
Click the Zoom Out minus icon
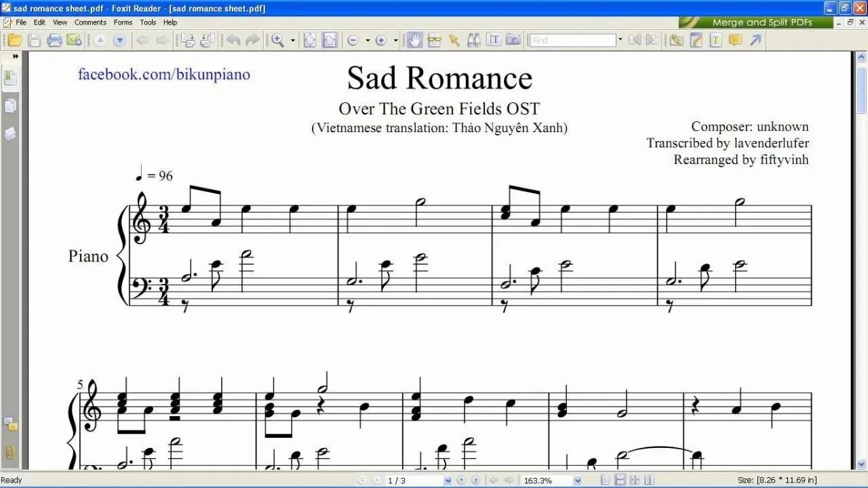[353, 40]
